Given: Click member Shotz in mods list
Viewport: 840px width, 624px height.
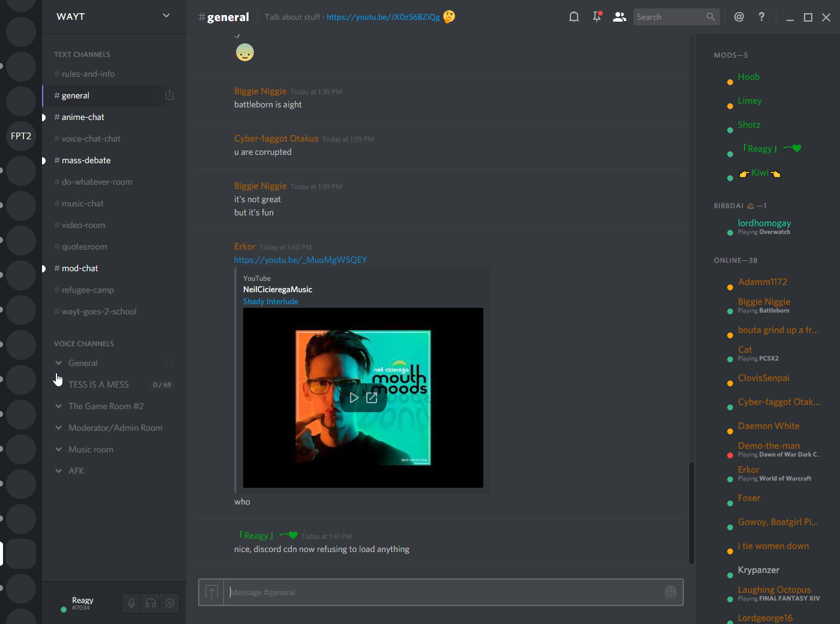Looking at the screenshot, I should point(749,125).
